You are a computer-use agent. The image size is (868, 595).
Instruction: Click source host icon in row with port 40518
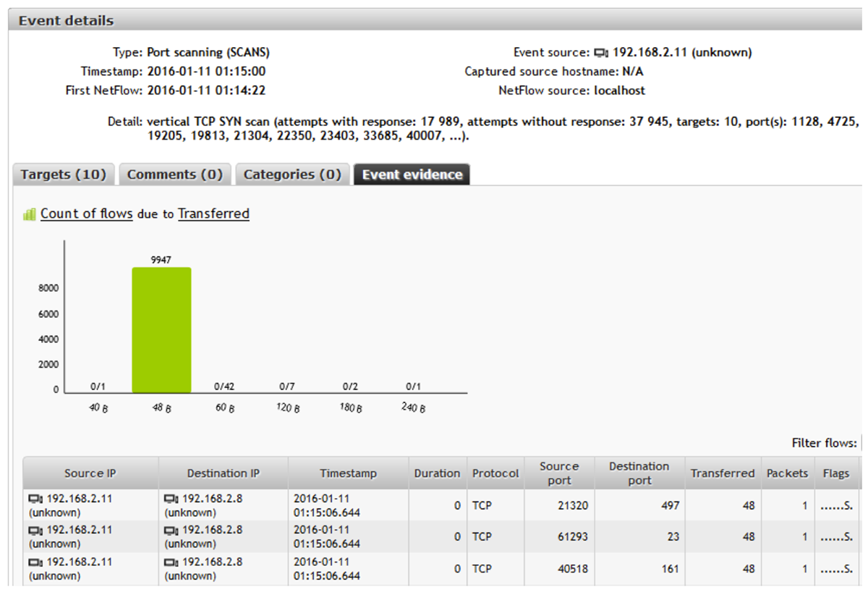pos(36,562)
